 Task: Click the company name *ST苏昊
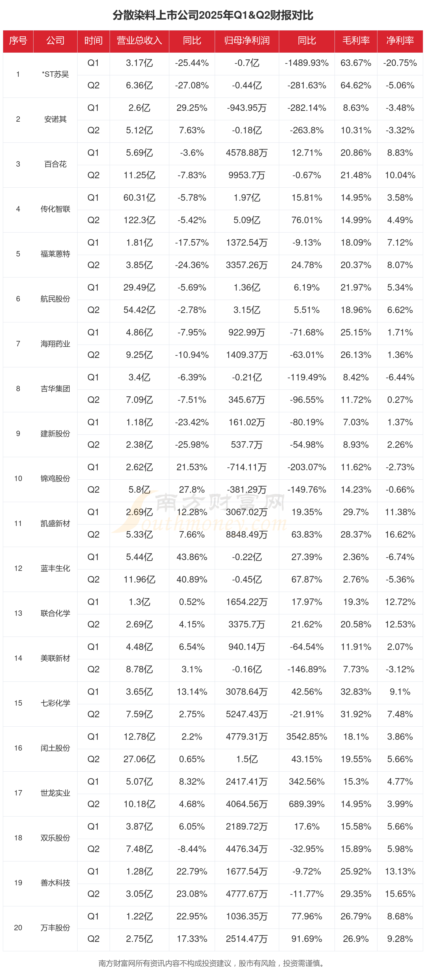coord(55,74)
